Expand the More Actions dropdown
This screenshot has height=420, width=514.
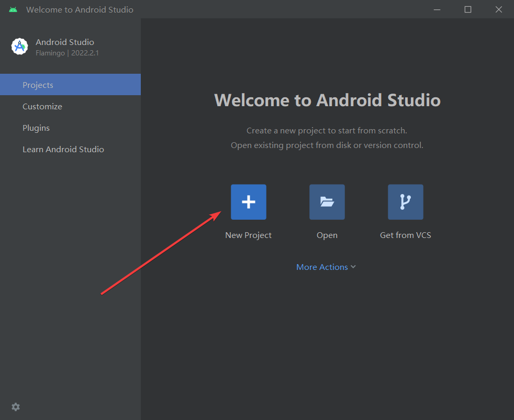click(326, 267)
